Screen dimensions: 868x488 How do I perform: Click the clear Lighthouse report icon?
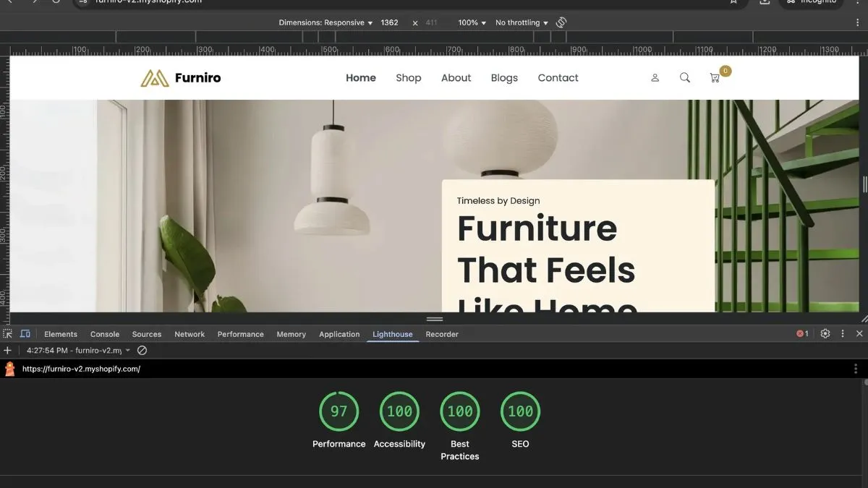[142, 350]
